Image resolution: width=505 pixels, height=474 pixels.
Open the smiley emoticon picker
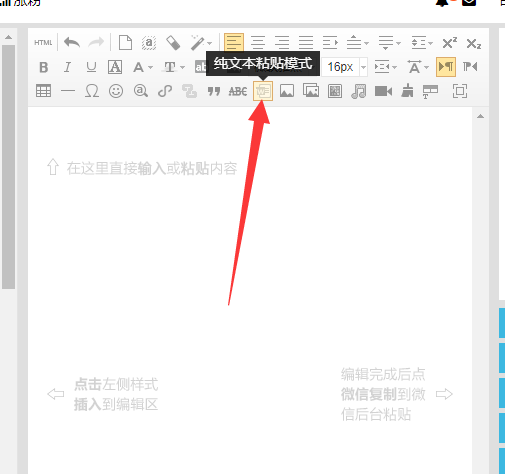click(x=116, y=91)
